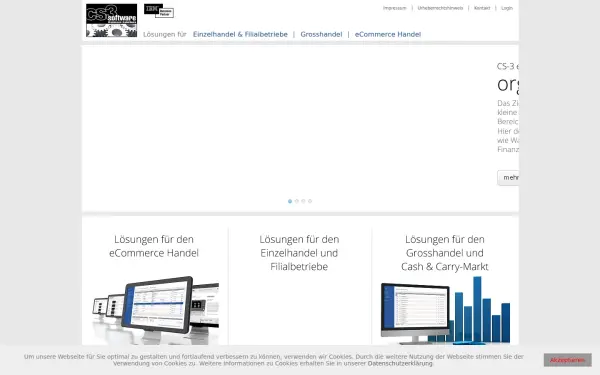Select the third slider pagination dot
The width and height of the screenshot is (600, 375).
pyautogui.click(x=303, y=201)
